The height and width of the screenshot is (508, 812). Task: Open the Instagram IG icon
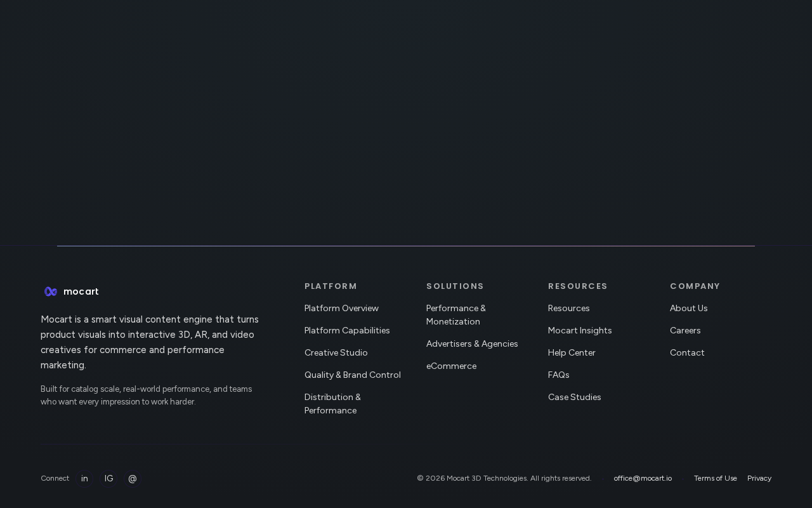tap(108, 478)
